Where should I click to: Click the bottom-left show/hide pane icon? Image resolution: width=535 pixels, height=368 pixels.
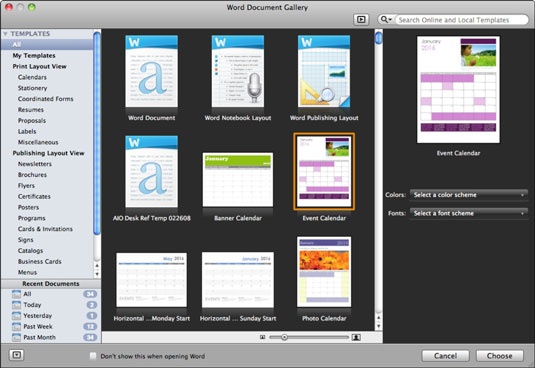pyautogui.click(x=17, y=355)
